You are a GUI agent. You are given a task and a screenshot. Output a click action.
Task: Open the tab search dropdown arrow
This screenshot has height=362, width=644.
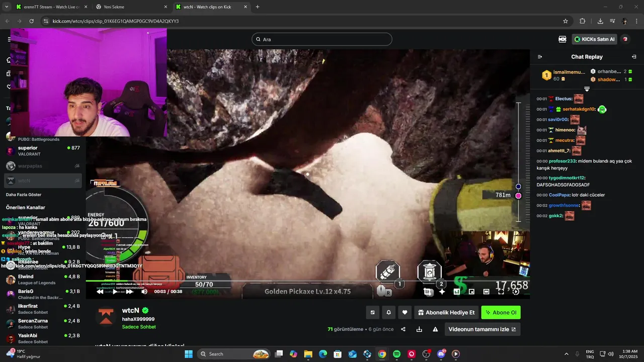point(7,7)
